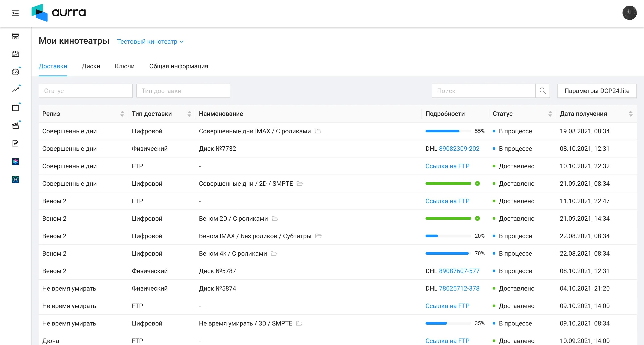Open DHL tracking link 78025712-378
Viewport: 644px width, 345px height.
[x=459, y=289]
